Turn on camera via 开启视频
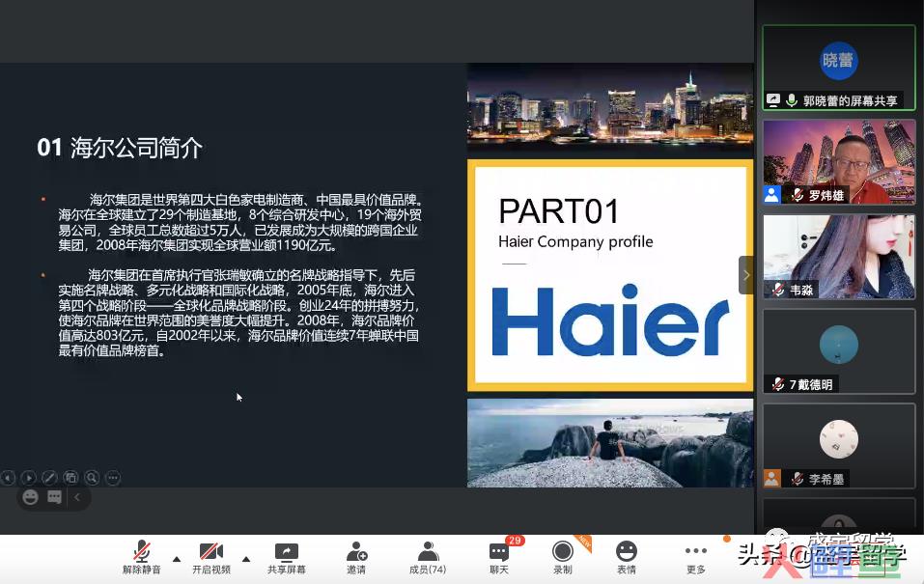 210,558
